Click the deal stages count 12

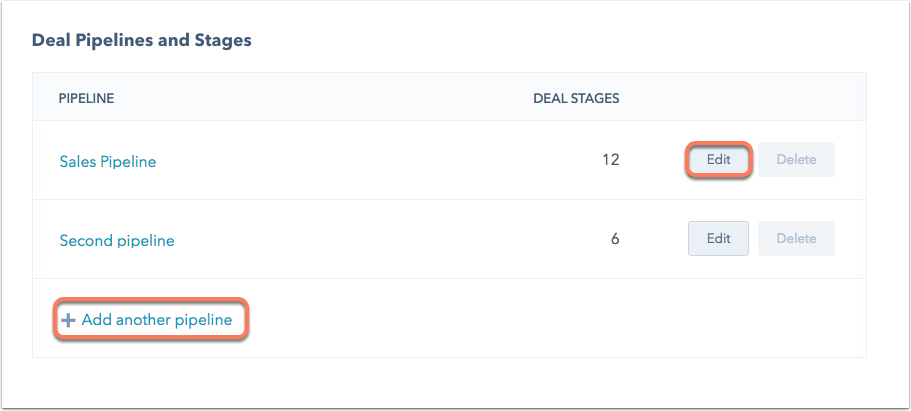(x=611, y=160)
